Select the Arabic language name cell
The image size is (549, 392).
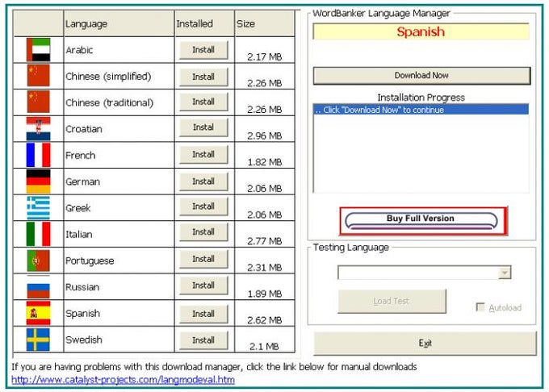[119, 50]
